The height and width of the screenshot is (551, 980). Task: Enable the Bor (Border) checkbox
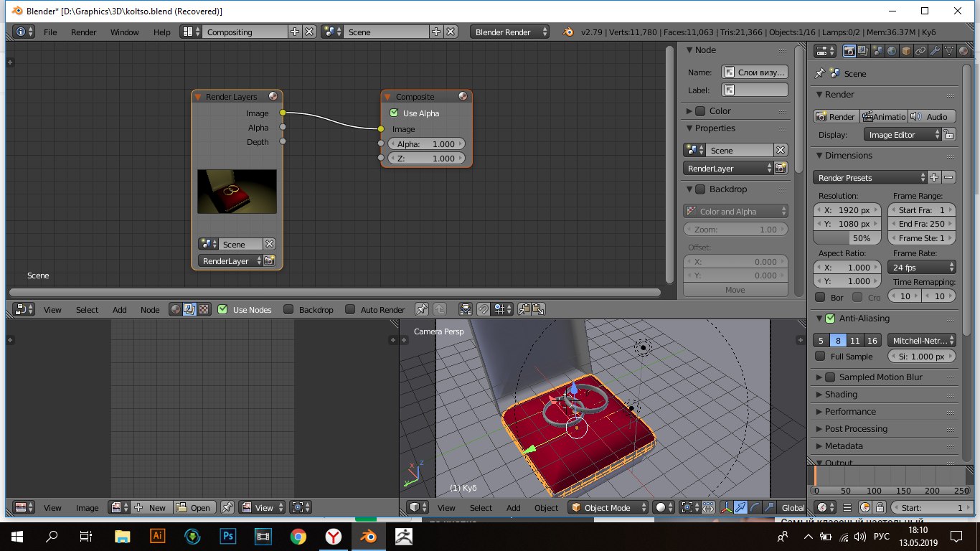point(821,297)
